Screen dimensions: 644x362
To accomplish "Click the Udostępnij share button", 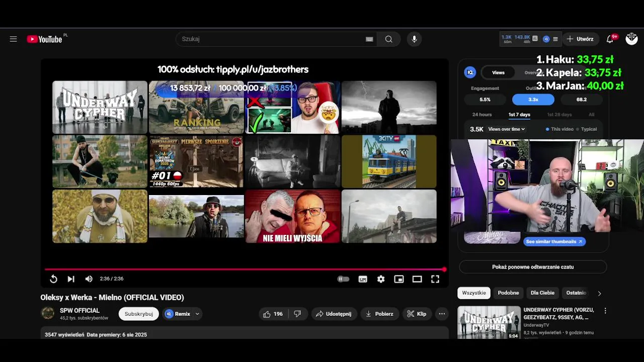I will tap(334, 314).
